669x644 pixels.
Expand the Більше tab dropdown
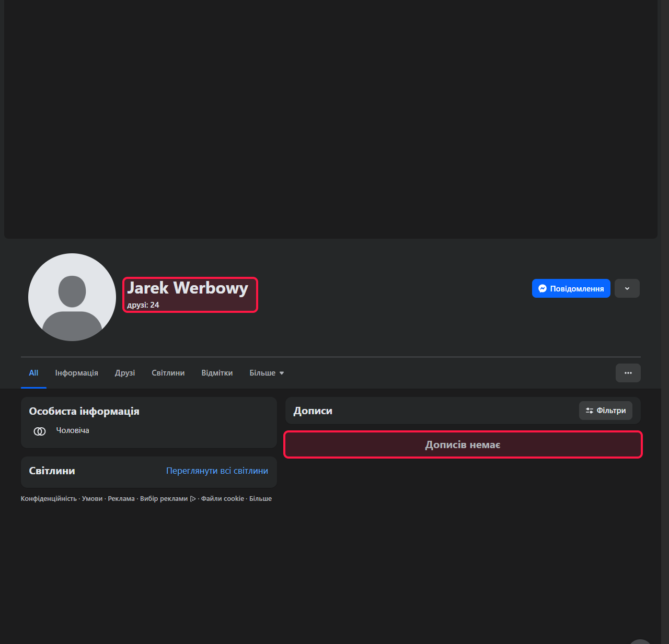[x=267, y=373]
